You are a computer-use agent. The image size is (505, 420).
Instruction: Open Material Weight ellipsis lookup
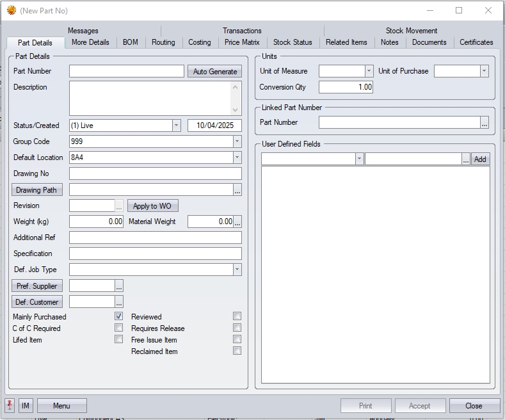(237, 222)
